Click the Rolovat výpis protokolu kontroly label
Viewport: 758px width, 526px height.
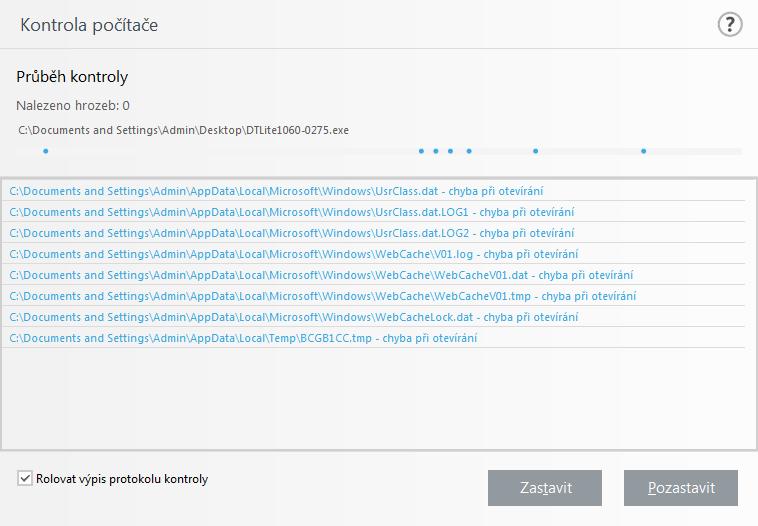[122, 479]
